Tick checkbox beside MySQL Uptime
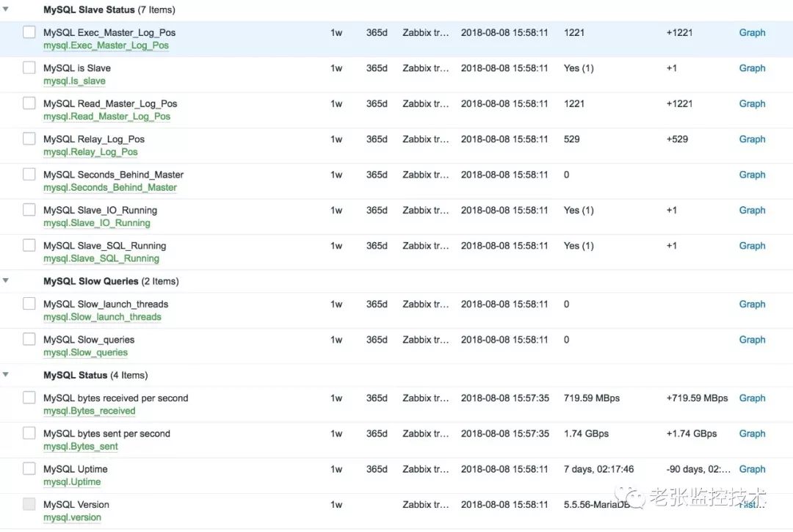Screen dimensions: 793x532 click(29, 469)
